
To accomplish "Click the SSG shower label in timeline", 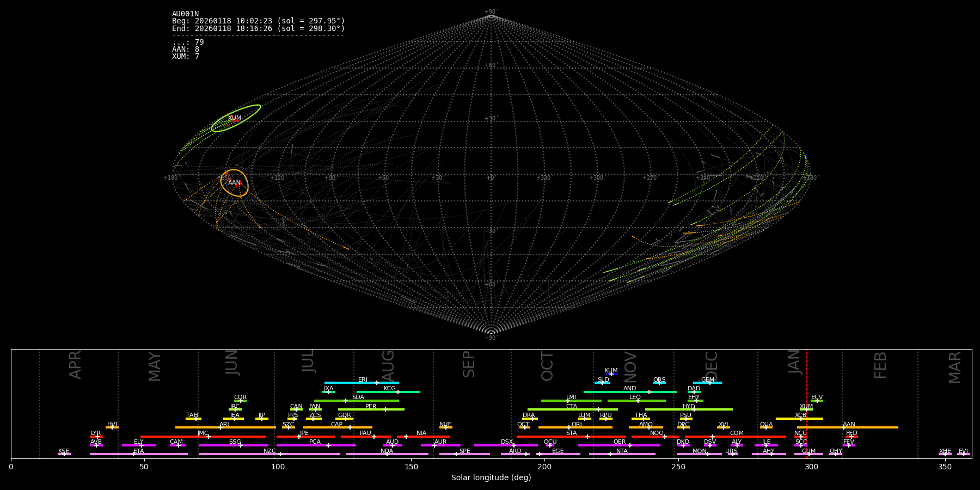I will 235,442.
